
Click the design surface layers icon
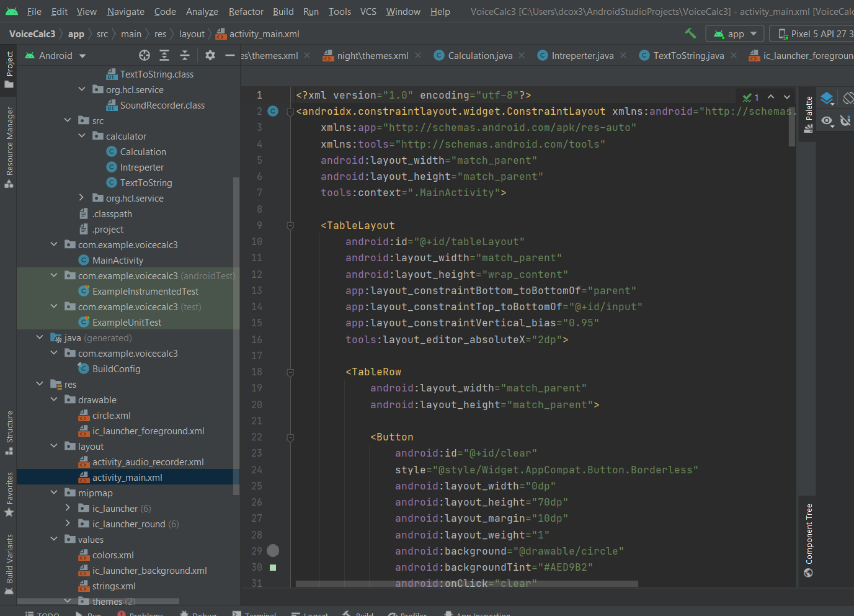tap(827, 98)
